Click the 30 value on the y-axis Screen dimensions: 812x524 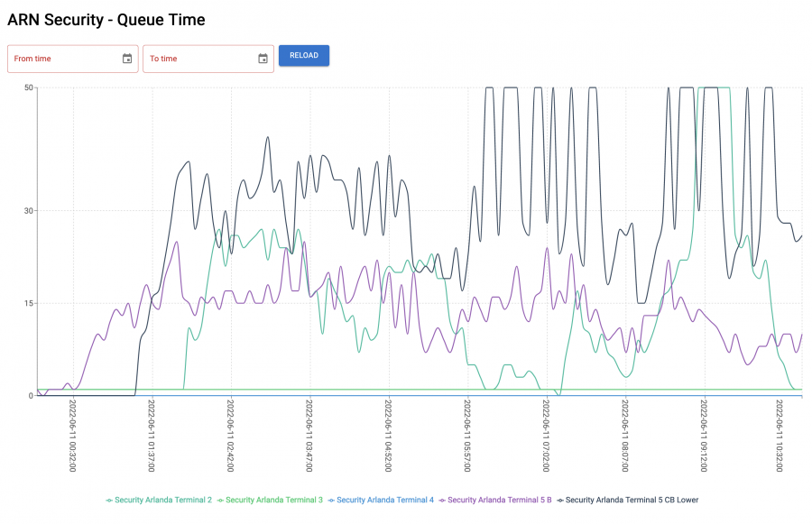[x=29, y=211]
